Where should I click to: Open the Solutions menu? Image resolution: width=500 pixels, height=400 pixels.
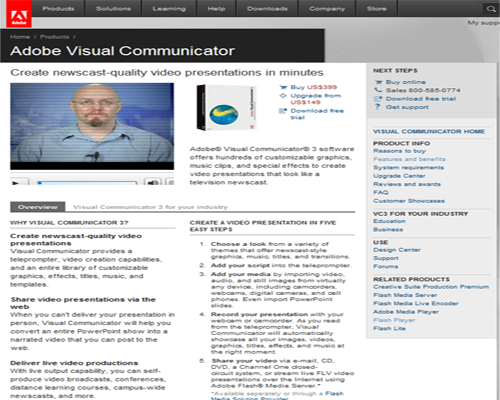[x=113, y=9]
